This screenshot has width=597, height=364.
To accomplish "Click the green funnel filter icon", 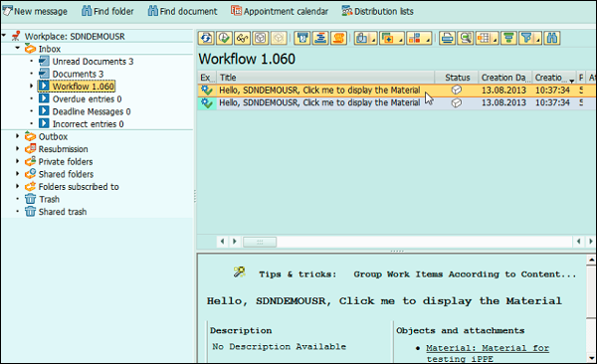I will pos(508,38).
